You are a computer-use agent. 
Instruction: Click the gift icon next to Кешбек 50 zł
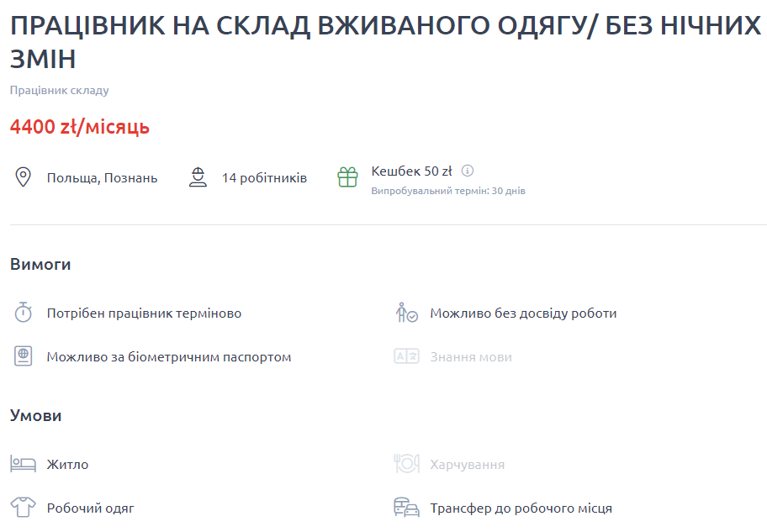[347, 176]
